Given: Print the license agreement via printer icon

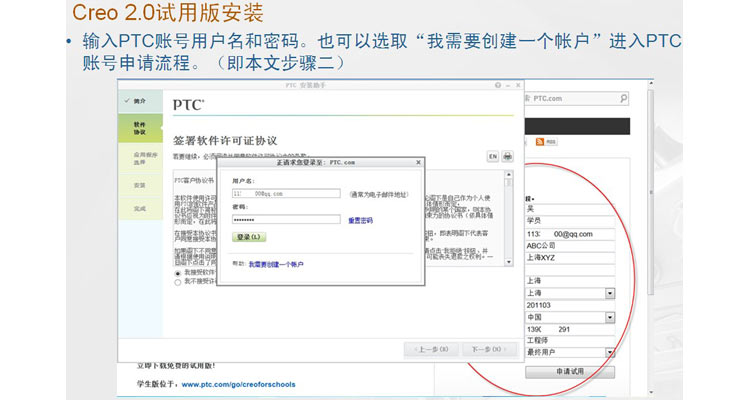Looking at the screenshot, I should [507, 156].
